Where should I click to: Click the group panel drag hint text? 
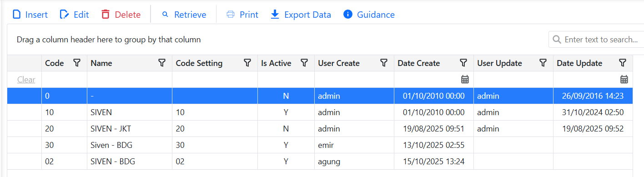[x=109, y=40]
